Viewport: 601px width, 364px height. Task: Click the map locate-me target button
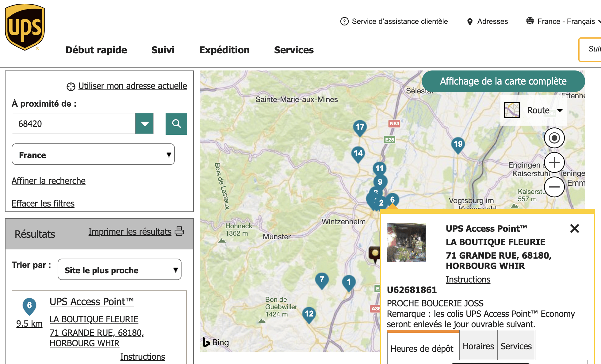click(x=554, y=138)
